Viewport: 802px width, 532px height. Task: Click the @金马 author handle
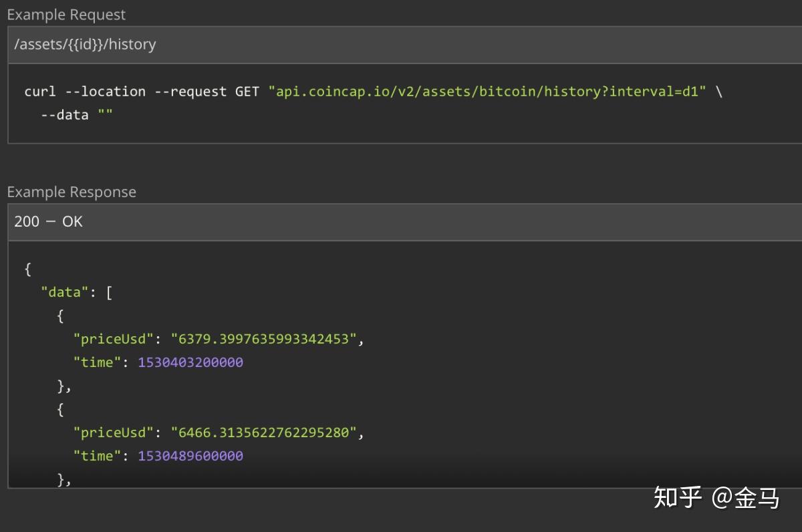point(745,497)
